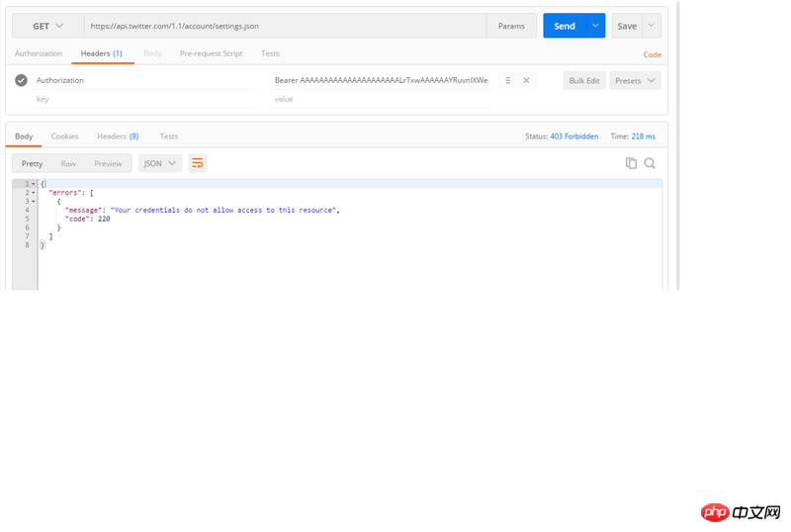The image size is (791, 532).
Task: Collapse the errors array on line 2
Action: coord(34,193)
